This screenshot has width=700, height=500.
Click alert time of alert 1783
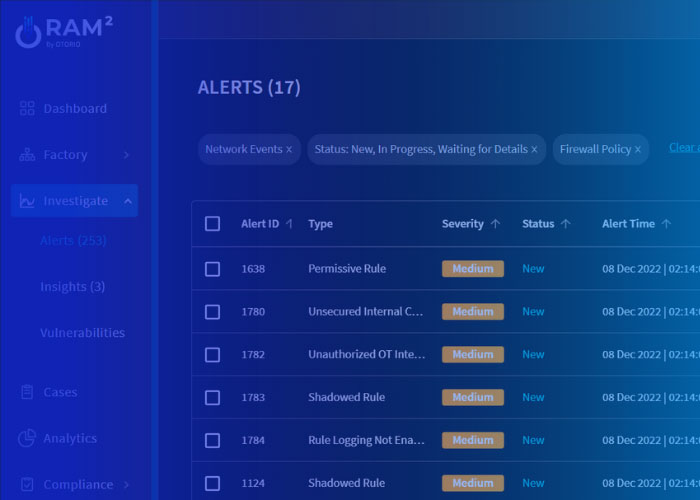click(651, 397)
